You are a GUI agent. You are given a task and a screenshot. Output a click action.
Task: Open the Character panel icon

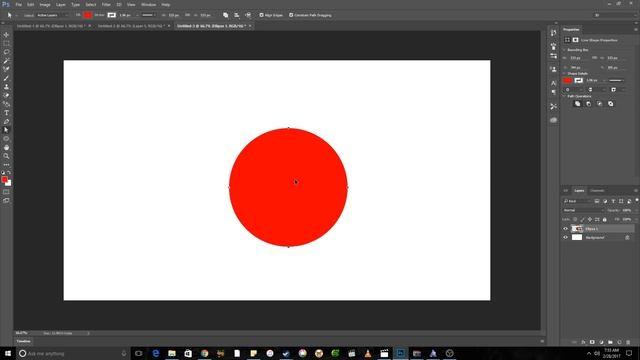pos(553,83)
